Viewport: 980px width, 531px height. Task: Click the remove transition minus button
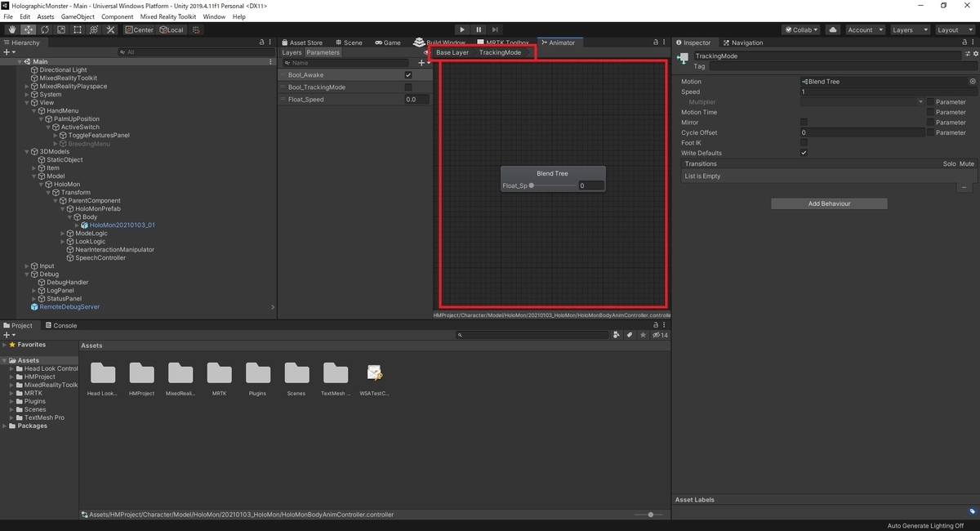964,187
